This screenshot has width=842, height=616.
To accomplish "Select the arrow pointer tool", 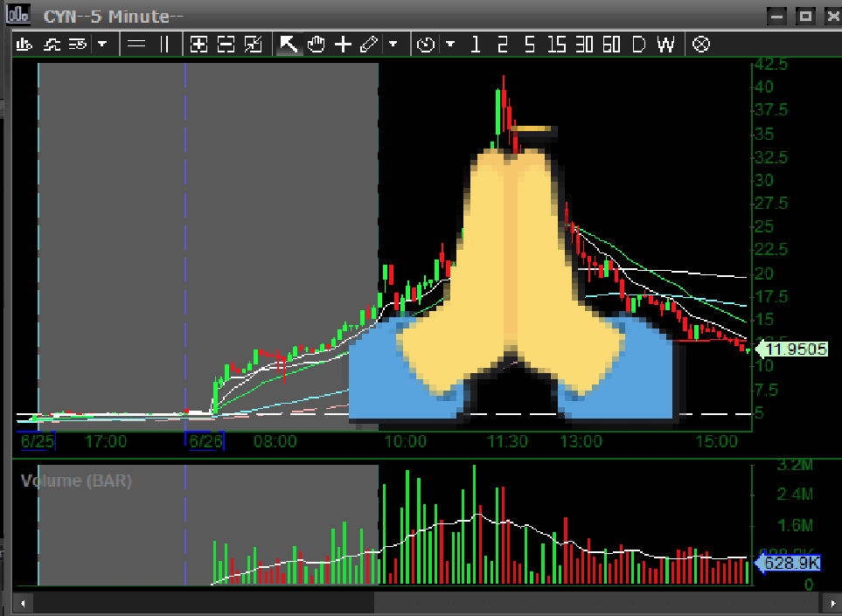I will click(289, 44).
